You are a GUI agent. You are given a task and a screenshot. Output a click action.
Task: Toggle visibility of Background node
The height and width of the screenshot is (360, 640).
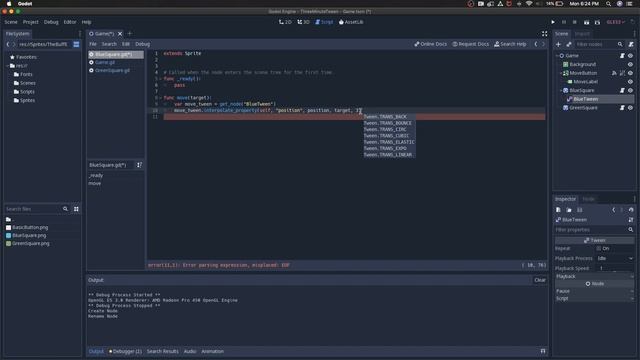(631, 64)
